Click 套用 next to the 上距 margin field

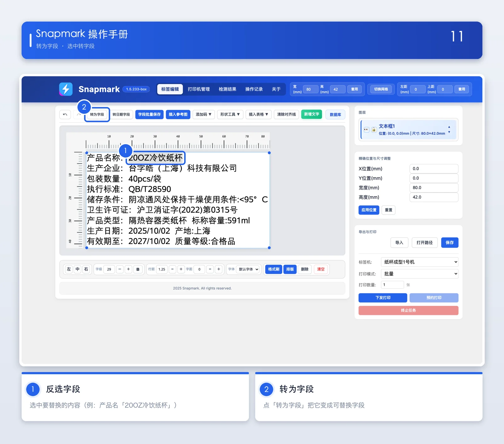coord(461,89)
